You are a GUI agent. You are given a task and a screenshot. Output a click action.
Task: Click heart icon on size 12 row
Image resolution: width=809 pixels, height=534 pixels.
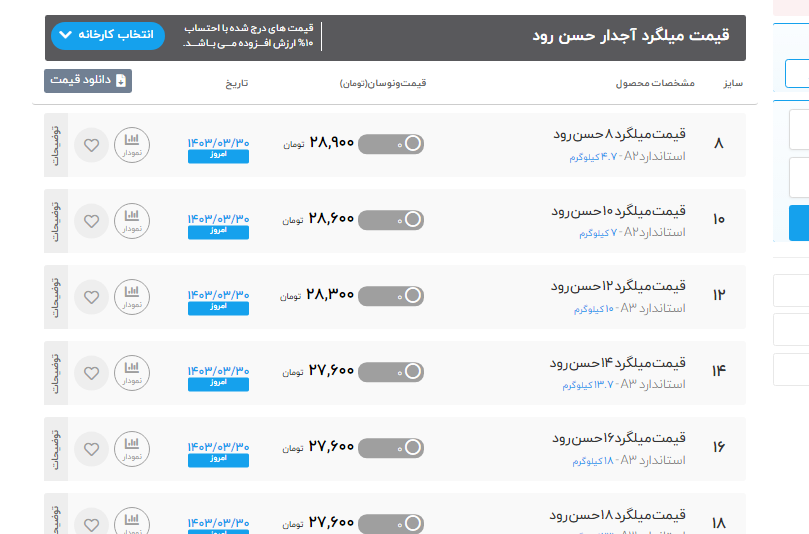point(91,297)
